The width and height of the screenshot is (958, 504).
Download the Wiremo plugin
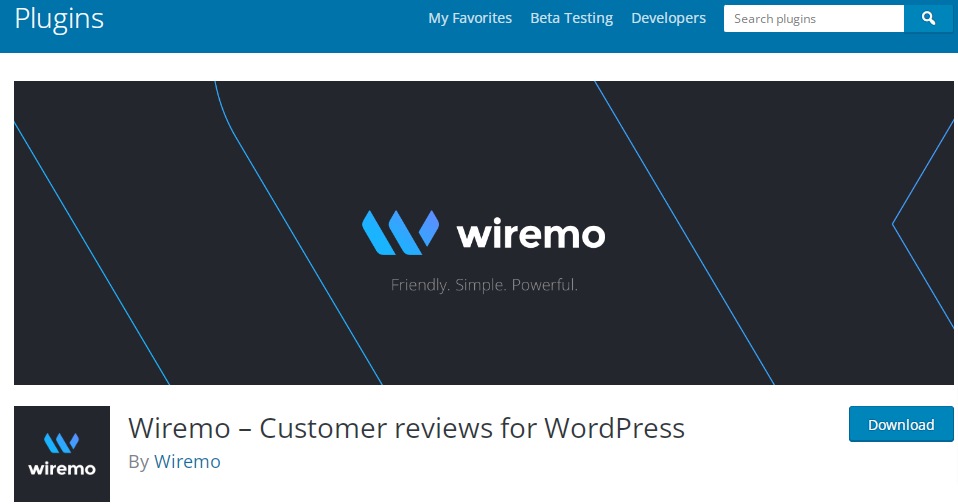pyautogui.click(x=901, y=424)
